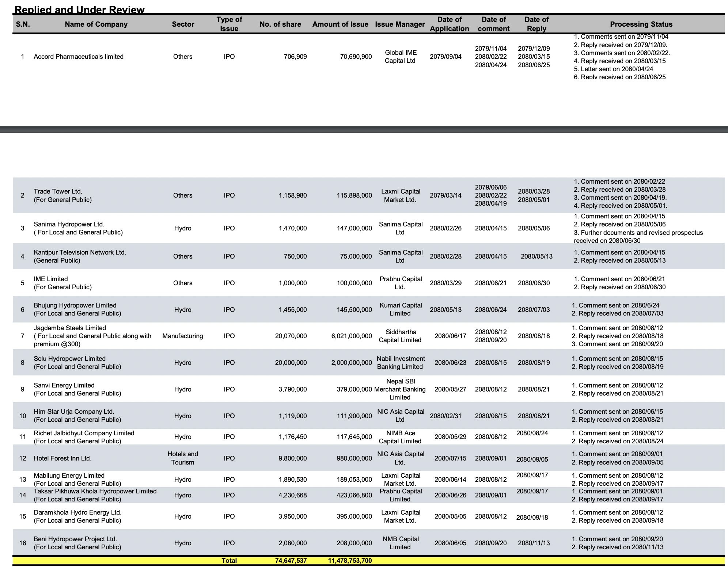The height and width of the screenshot is (569, 728).
Task: Select the Hotels and Tourism sector cell
Action: click(x=183, y=458)
